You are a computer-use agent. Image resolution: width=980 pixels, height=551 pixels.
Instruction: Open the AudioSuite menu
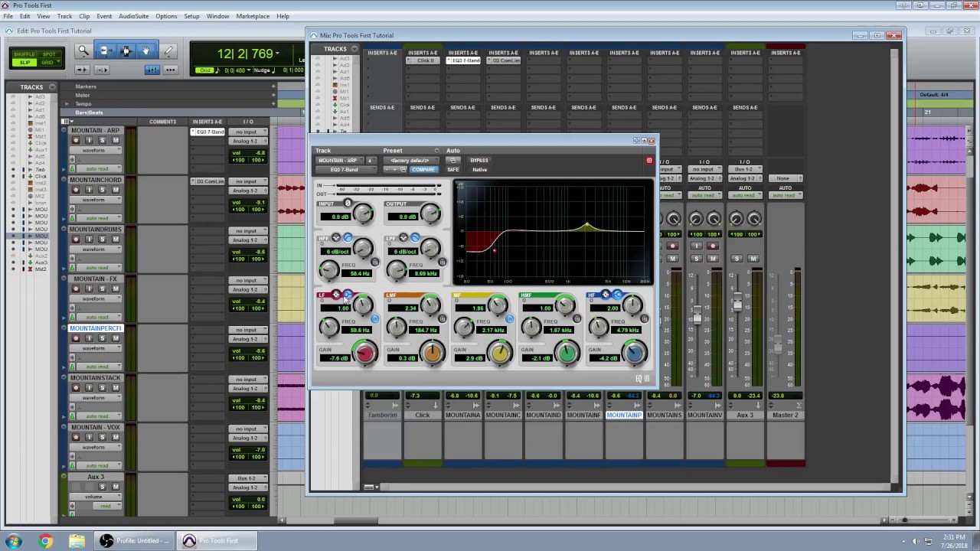click(x=133, y=16)
